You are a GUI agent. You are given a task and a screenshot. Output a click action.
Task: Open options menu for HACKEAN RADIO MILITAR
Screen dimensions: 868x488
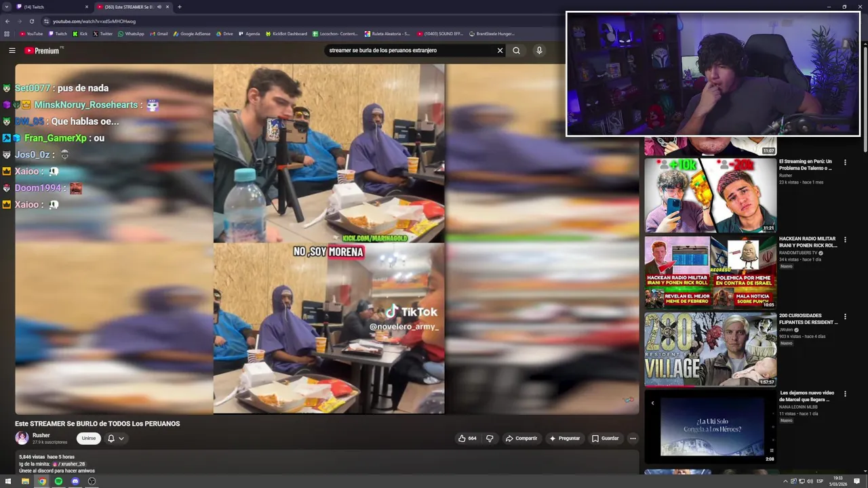pos(845,240)
